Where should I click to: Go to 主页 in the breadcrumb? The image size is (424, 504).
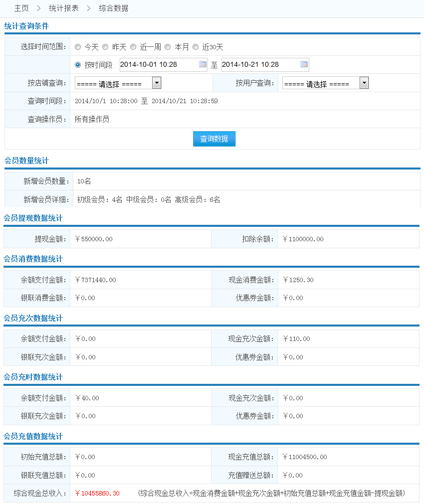(x=21, y=8)
